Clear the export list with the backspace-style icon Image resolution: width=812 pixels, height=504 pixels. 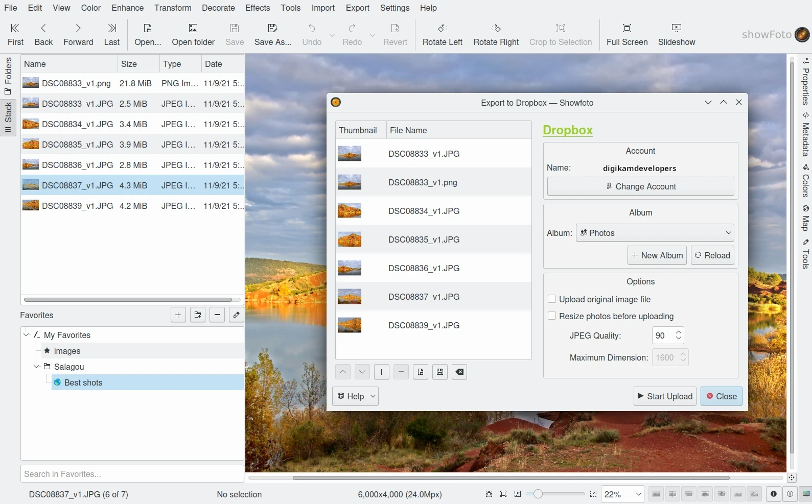point(459,372)
